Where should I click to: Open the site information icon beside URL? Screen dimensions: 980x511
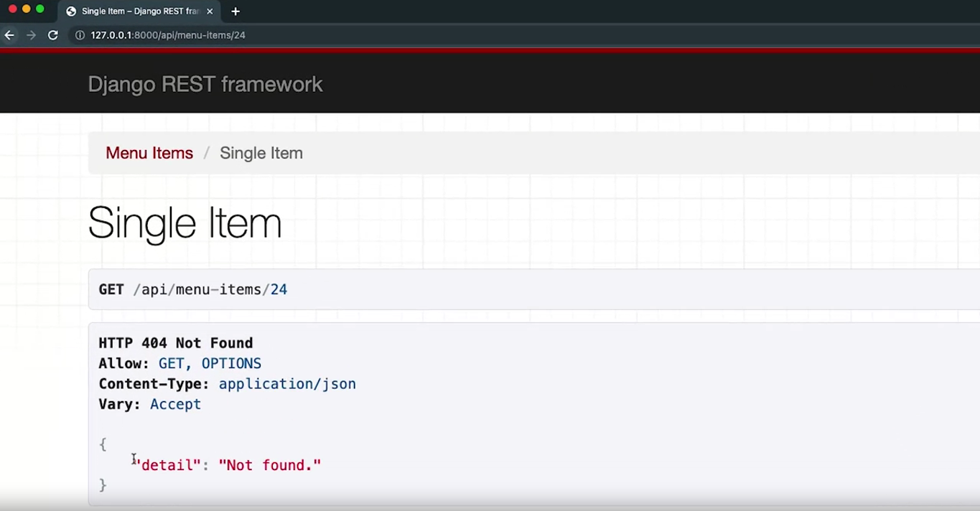tap(80, 35)
